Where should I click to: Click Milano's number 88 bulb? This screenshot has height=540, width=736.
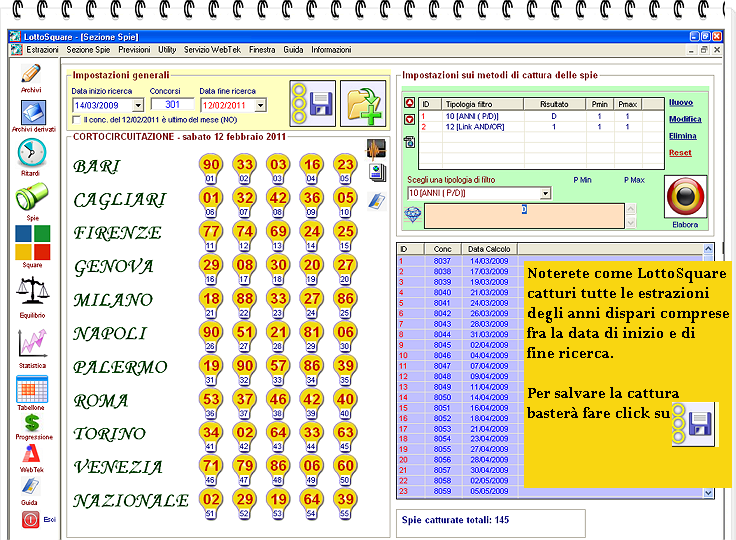(245, 298)
